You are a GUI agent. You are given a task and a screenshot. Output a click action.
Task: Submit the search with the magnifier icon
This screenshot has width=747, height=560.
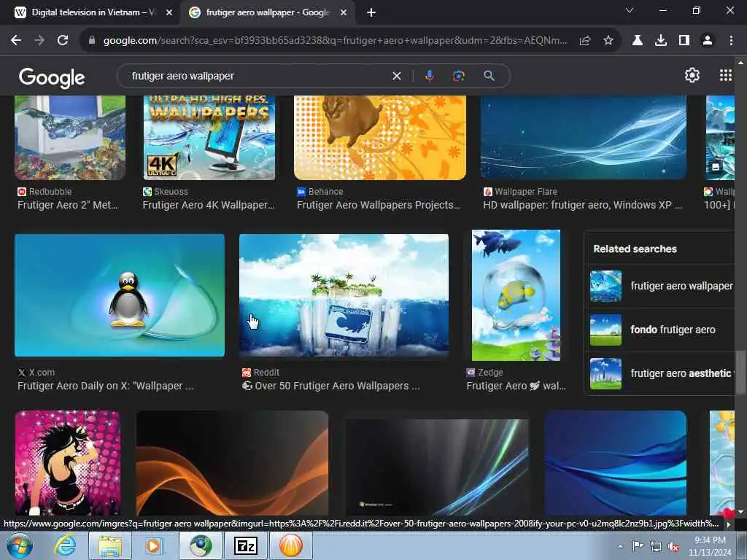point(489,76)
